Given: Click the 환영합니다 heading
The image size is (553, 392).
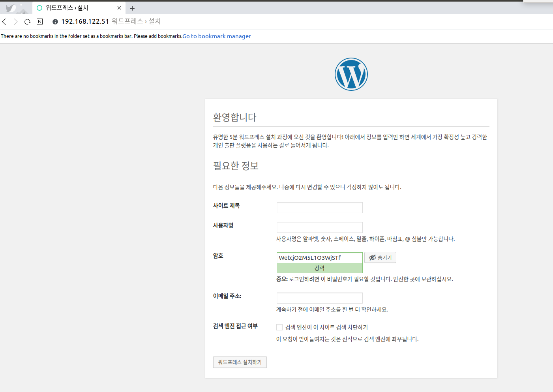Looking at the screenshot, I should 235,117.
